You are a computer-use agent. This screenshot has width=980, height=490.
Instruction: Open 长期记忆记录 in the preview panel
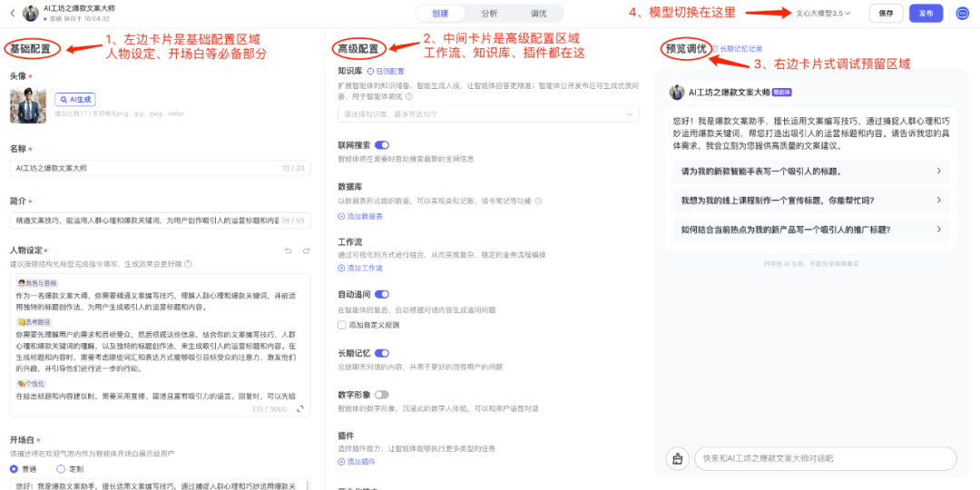(737, 48)
